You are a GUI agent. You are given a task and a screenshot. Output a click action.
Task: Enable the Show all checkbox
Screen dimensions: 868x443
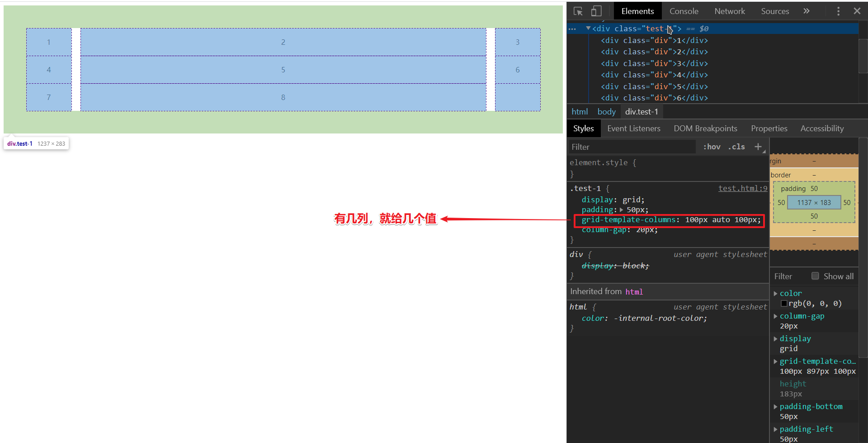pos(815,276)
